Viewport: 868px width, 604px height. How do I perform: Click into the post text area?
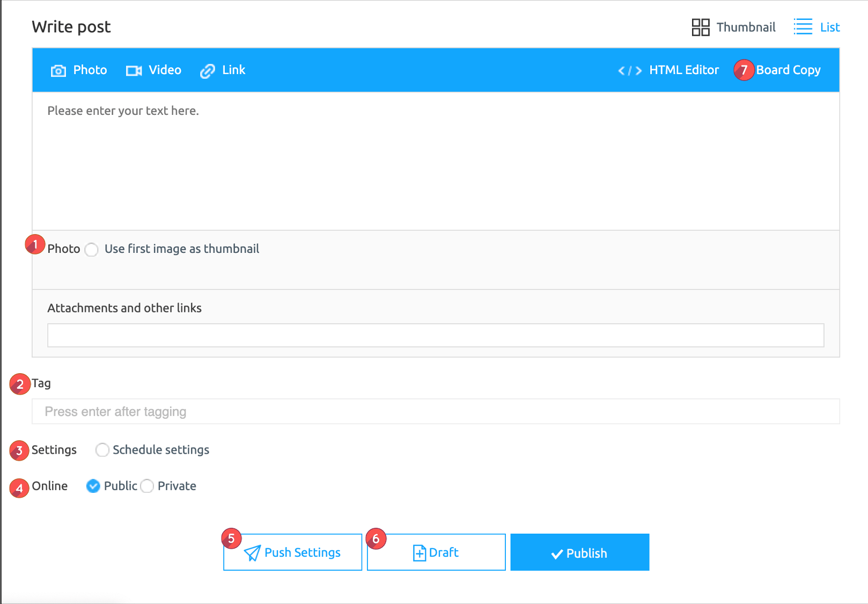click(435, 161)
